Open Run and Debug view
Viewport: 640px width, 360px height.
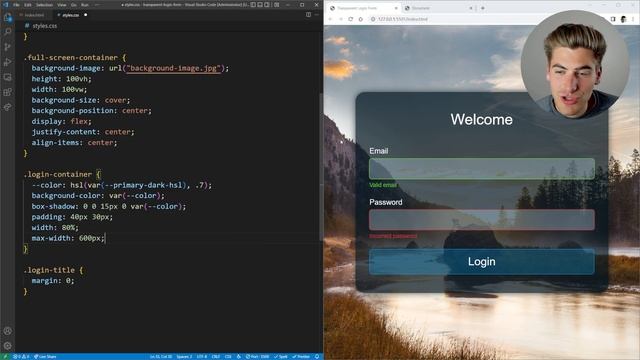pos(7,62)
